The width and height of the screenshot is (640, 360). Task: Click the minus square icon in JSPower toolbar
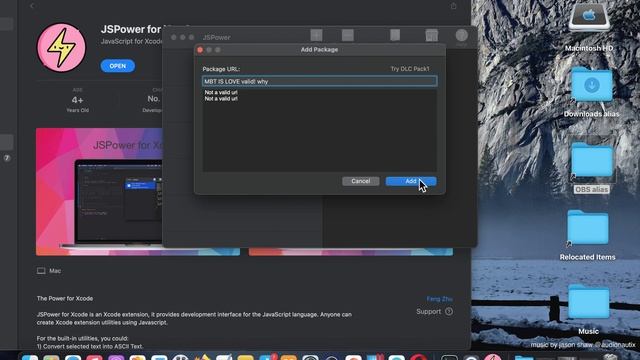[348, 35]
